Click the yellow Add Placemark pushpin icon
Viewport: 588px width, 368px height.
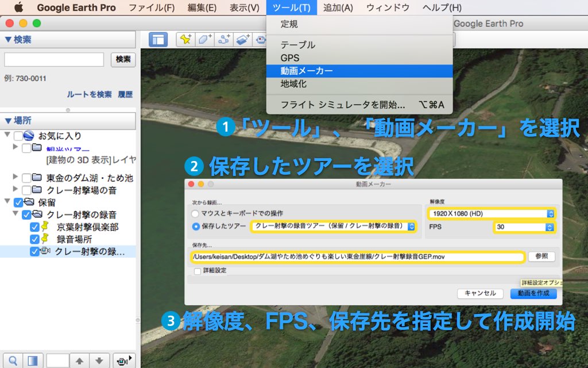(185, 40)
